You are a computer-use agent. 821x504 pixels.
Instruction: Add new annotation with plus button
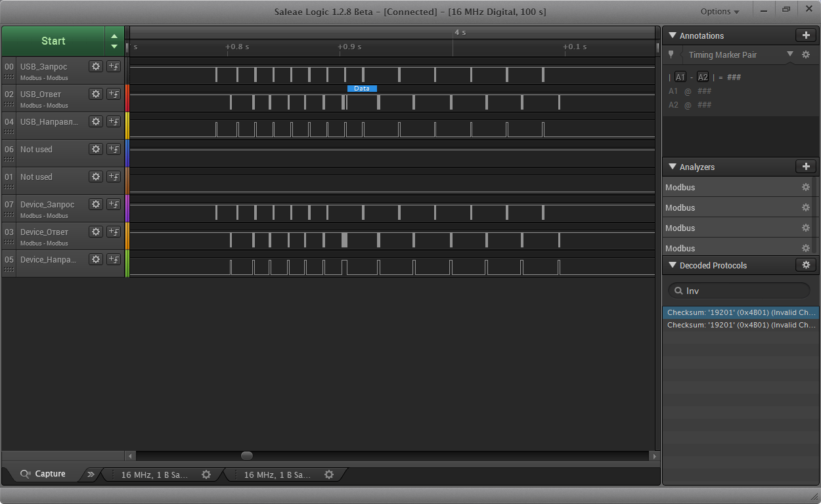click(x=806, y=35)
